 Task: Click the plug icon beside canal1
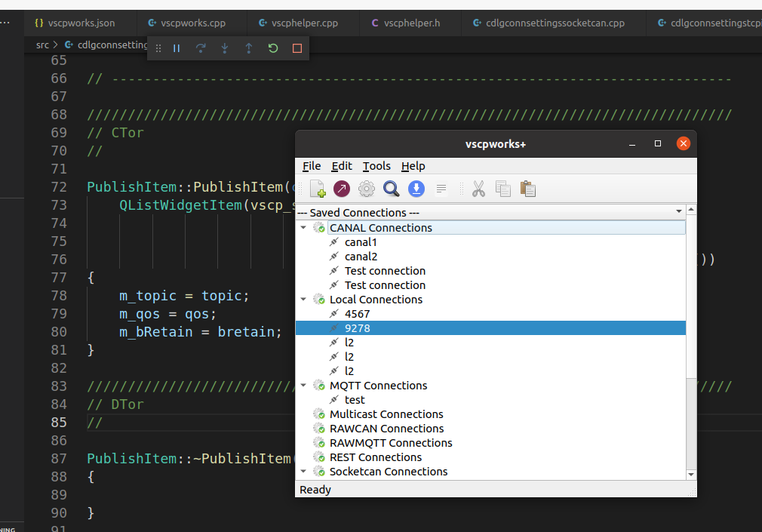[x=334, y=242]
